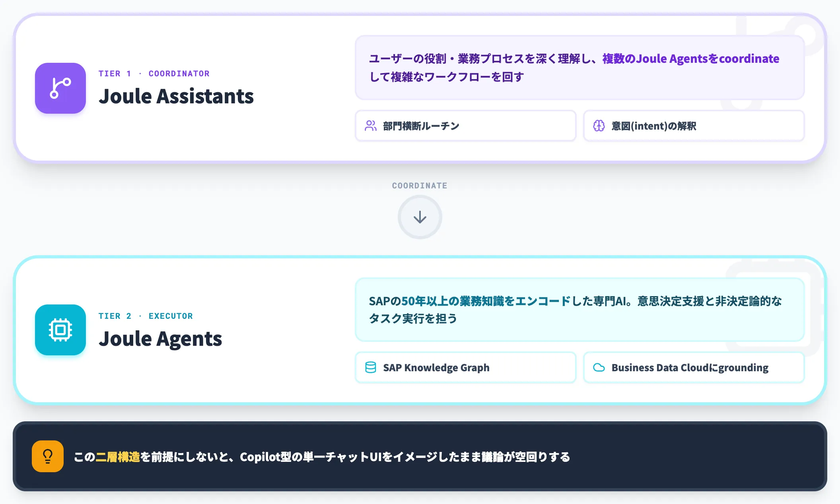
Task: Click the teal Joule Agents chip icon
Action: click(x=60, y=330)
